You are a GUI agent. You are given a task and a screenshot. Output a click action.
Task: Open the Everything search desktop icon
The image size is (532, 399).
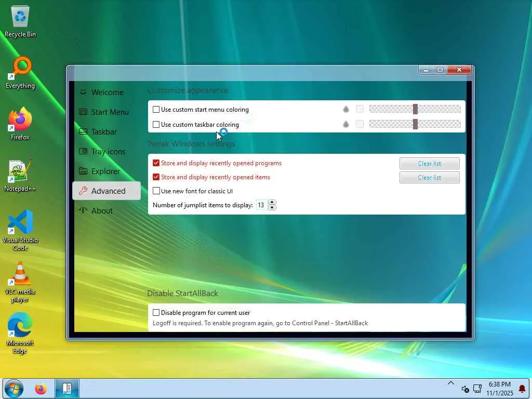click(20, 73)
